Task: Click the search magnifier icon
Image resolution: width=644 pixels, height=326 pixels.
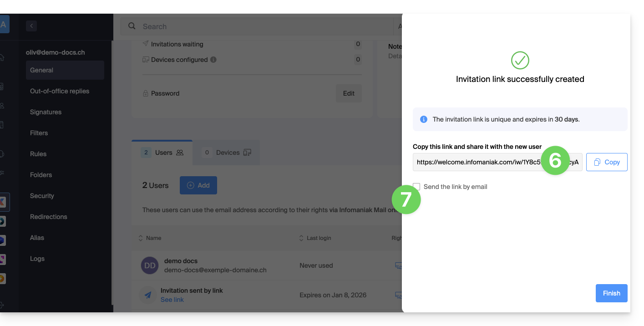Action: 132,26
